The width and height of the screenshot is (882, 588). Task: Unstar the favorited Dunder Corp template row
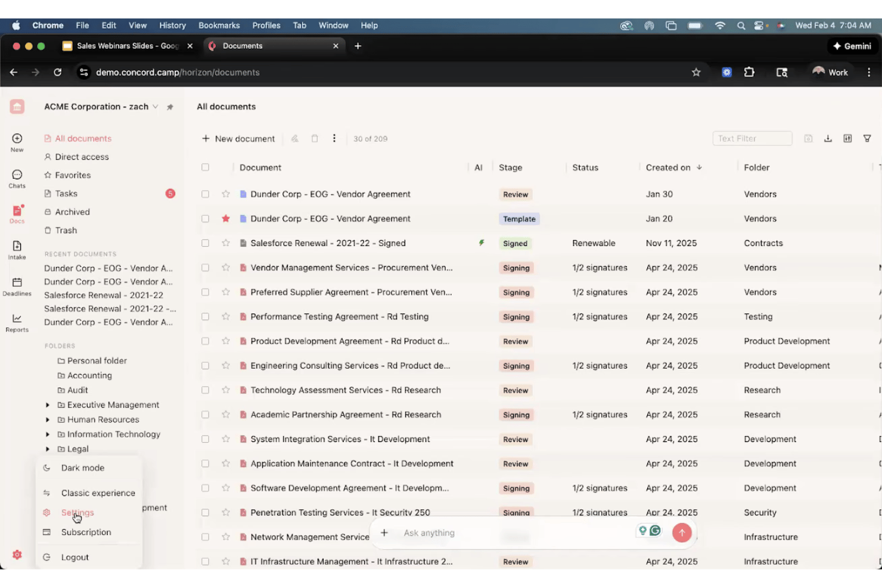click(x=226, y=219)
